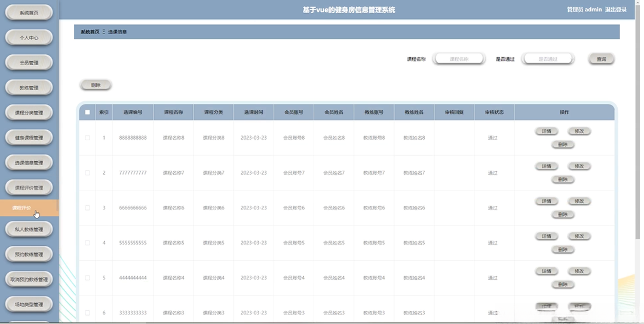
Task: Open 详情 for row 课程名称8
Action: (x=546, y=131)
